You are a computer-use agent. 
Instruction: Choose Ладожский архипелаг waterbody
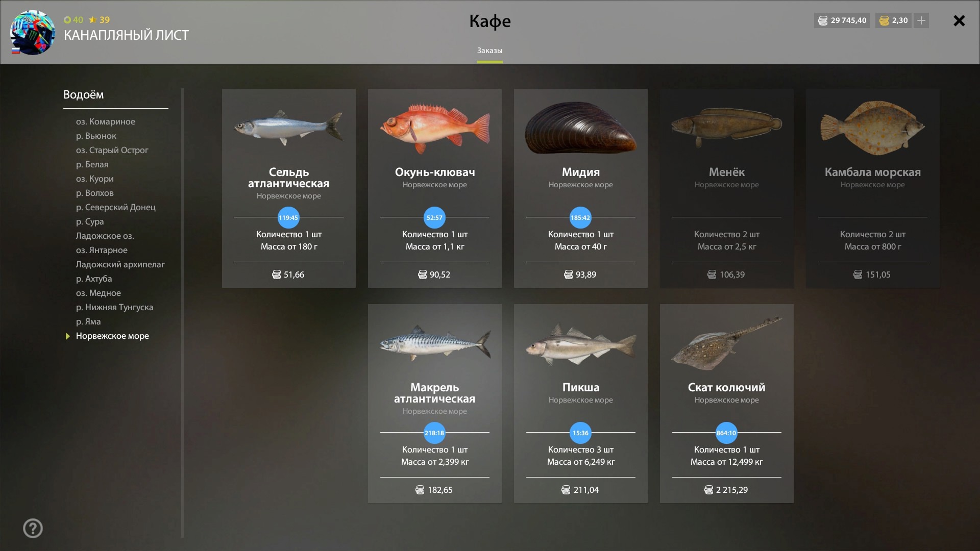[x=120, y=264]
